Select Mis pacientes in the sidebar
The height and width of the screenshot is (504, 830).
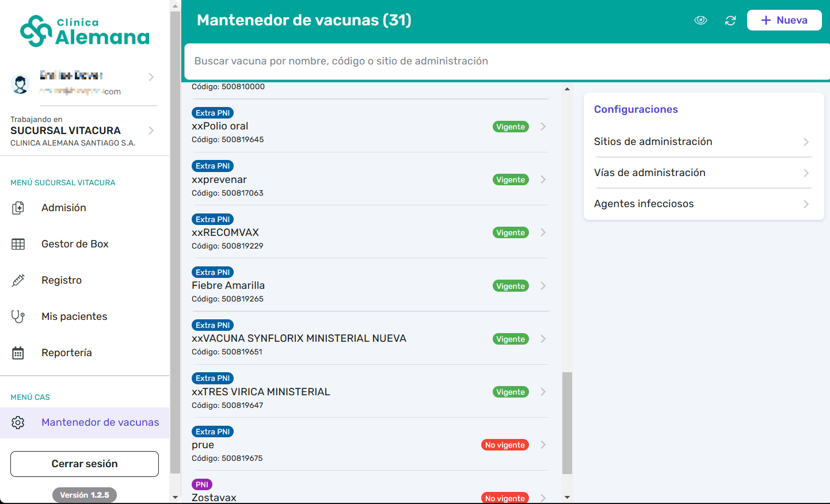[74, 316]
